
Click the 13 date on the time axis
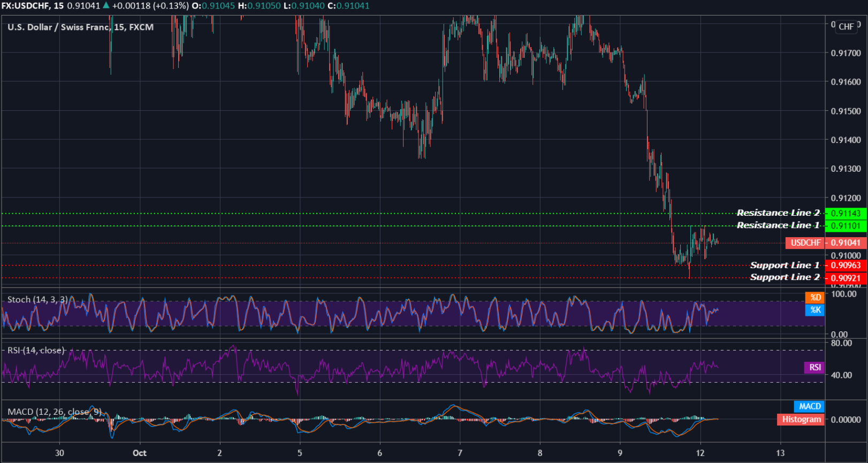pos(781,453)
